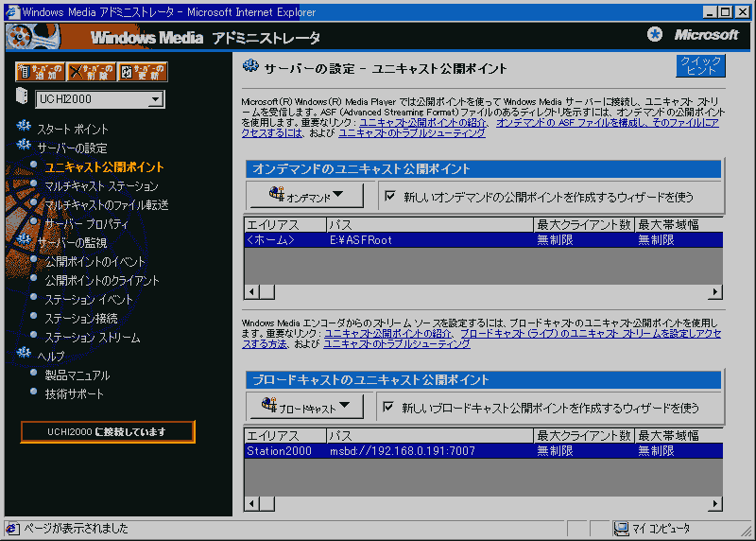The image size is (756, 541).
Task: Click the Add Server toolbar icon
Action: pyautogui.click(x=40, y=72)
